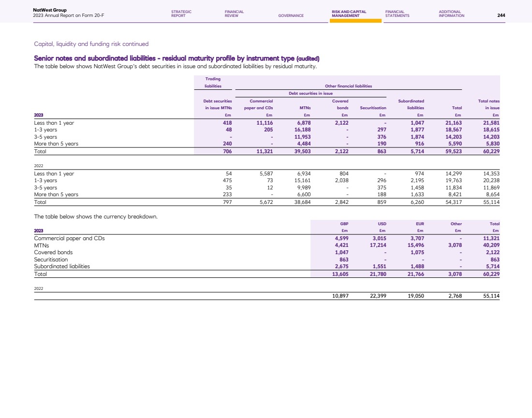This screenshot has height=418, width=532.
Task: Click the 'Capital, liquidity and funding risk continued' heading
Action: pos(91,44)
